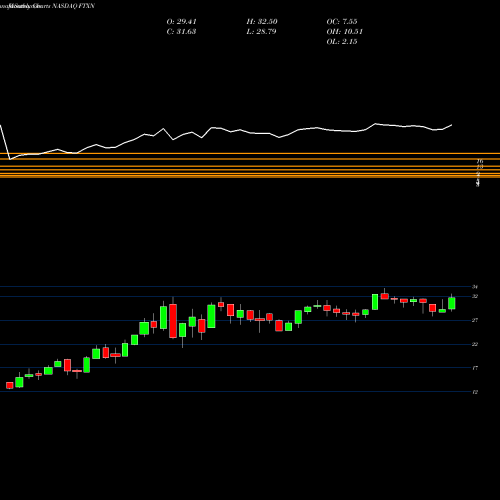This screenshot has height=500, width=500.
Task: Click the price axis label 17
Action: (475, 368)
